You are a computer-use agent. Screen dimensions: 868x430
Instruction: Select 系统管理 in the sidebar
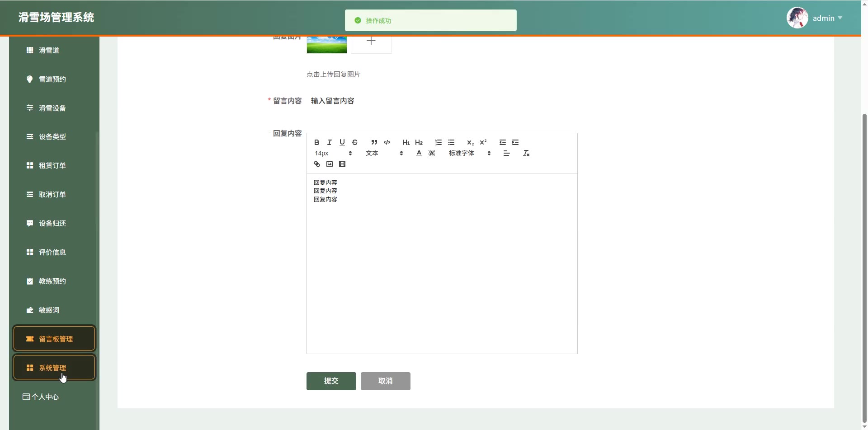[x=54, y=367]
